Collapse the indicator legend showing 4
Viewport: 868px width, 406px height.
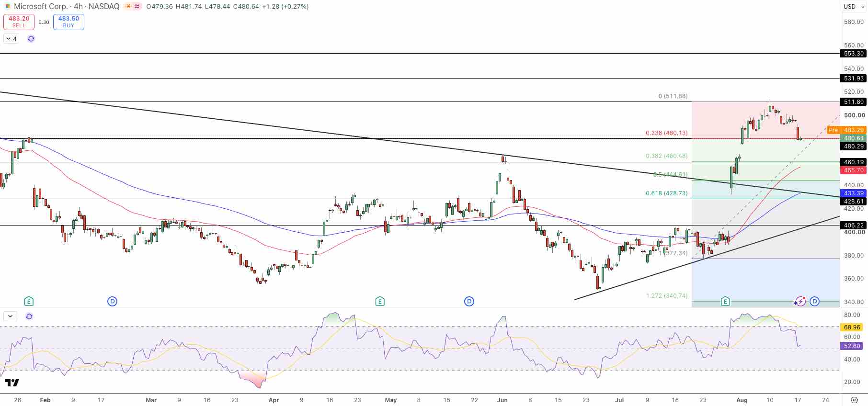pyautogui.click(x=11, y=39)
